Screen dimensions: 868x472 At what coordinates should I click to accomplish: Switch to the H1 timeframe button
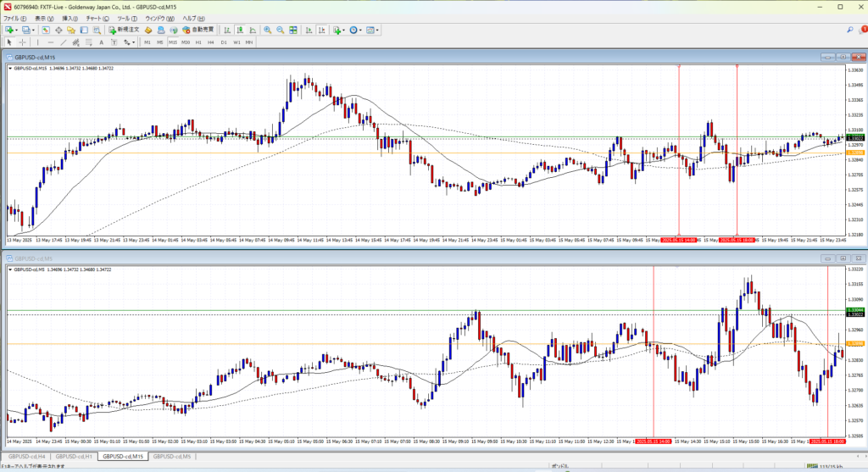coord(198,42)
